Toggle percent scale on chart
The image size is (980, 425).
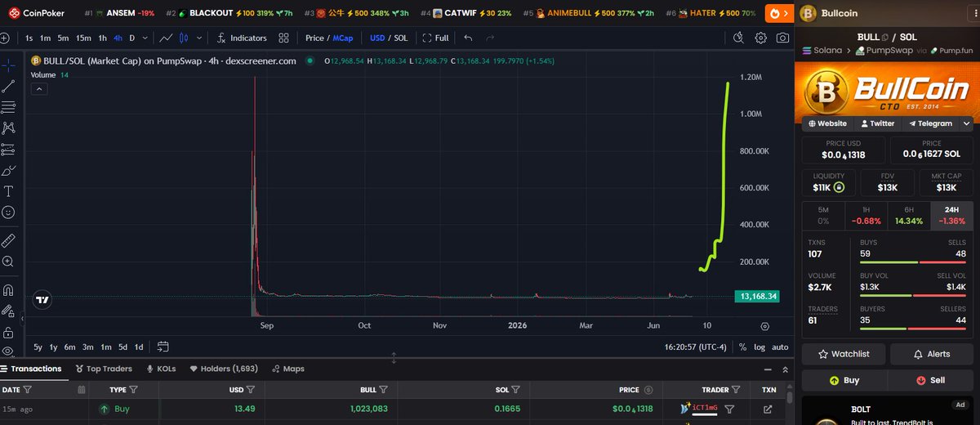(742, 347)
